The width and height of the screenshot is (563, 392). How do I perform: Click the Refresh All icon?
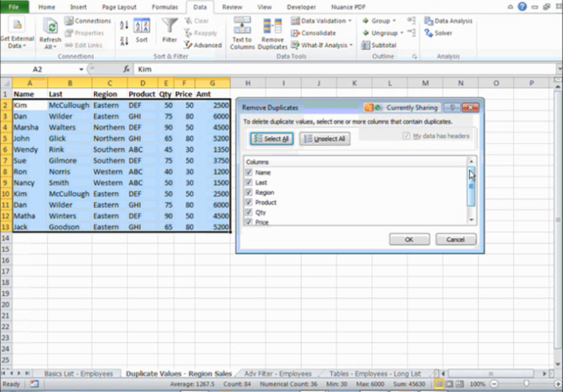51,26
